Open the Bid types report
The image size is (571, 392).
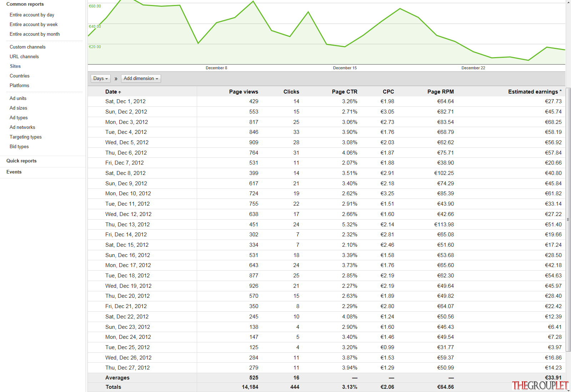click(19, 147)
